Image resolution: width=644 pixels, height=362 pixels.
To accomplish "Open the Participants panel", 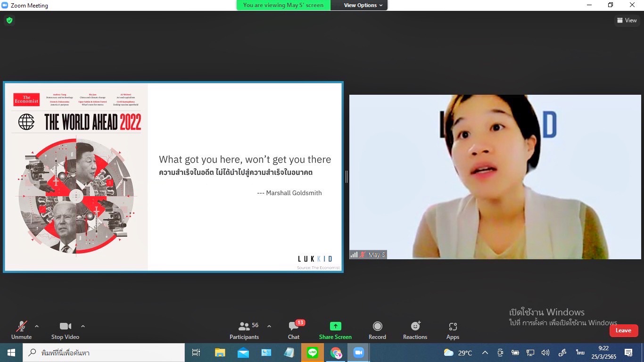I will pos(244,330).
